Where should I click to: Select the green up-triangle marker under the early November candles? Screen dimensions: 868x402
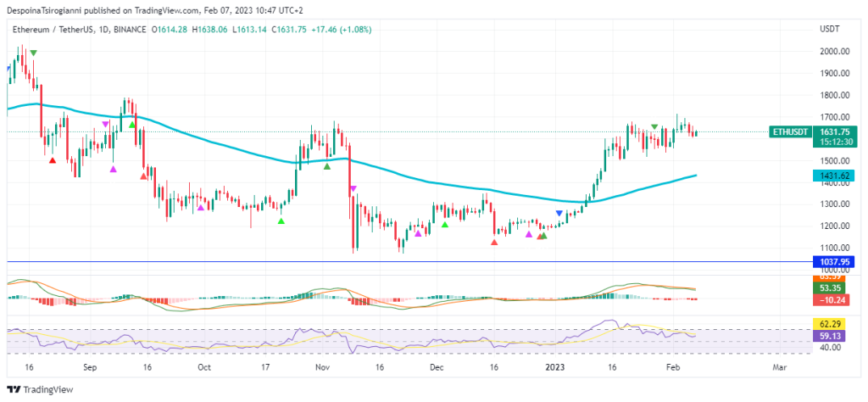(x=327, y=166)
